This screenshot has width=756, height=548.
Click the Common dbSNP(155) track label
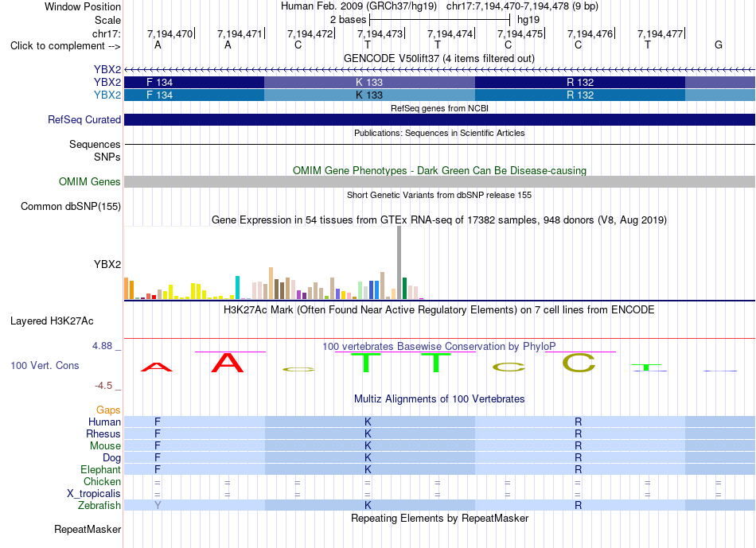[70, 206]
